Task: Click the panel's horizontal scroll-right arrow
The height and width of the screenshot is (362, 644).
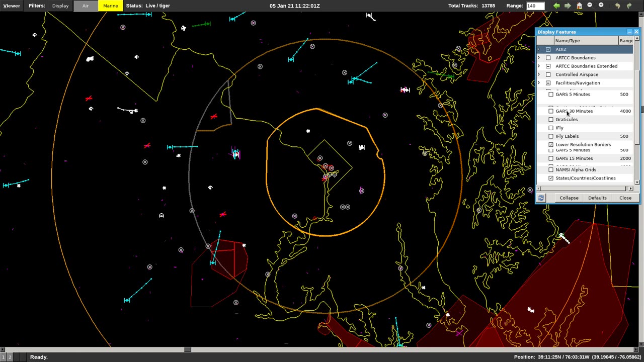Action: [x=631, y=189]
